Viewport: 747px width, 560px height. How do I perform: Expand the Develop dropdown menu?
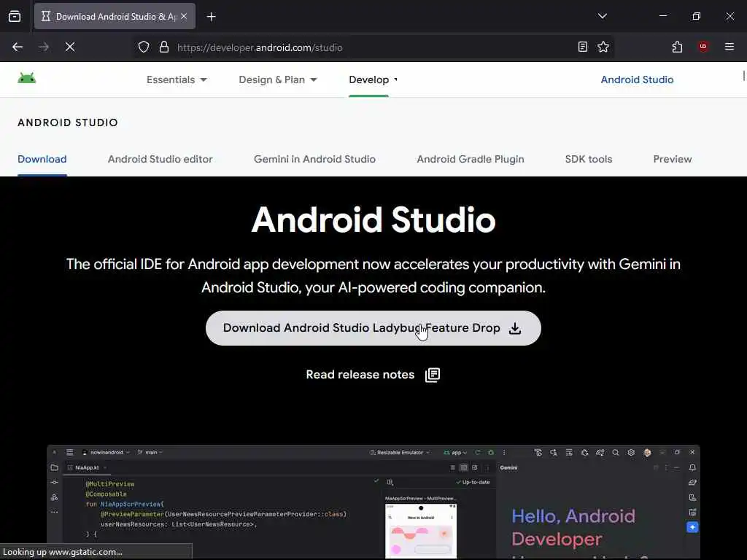point(373,79)
